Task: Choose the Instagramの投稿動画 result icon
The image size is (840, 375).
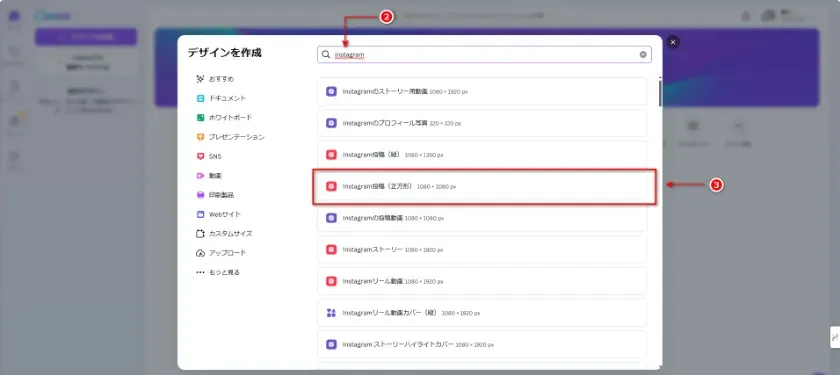Action: pos(332,218)
